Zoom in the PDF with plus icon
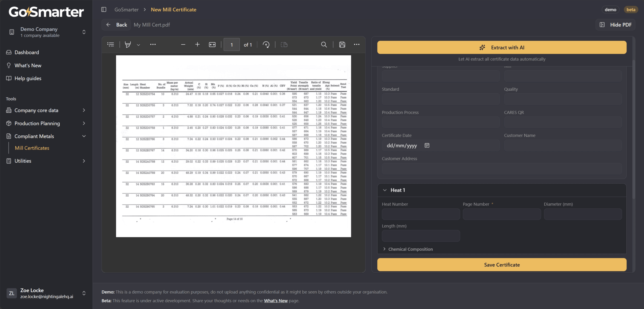Screen dimensions: 644x309 [197, 45]
